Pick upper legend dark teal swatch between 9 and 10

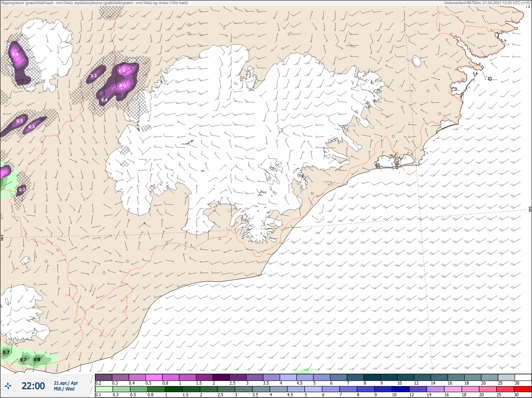click(x=389, y=377)
